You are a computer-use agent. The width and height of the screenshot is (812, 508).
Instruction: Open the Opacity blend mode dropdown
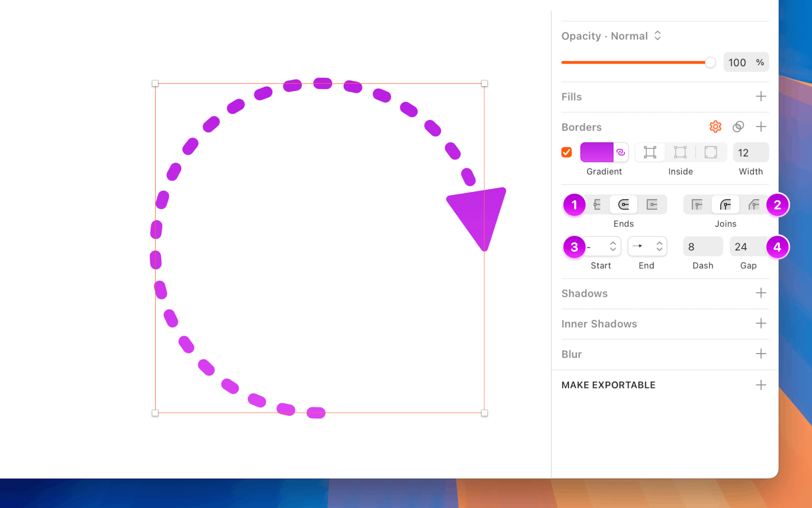[x=657, y=36]
